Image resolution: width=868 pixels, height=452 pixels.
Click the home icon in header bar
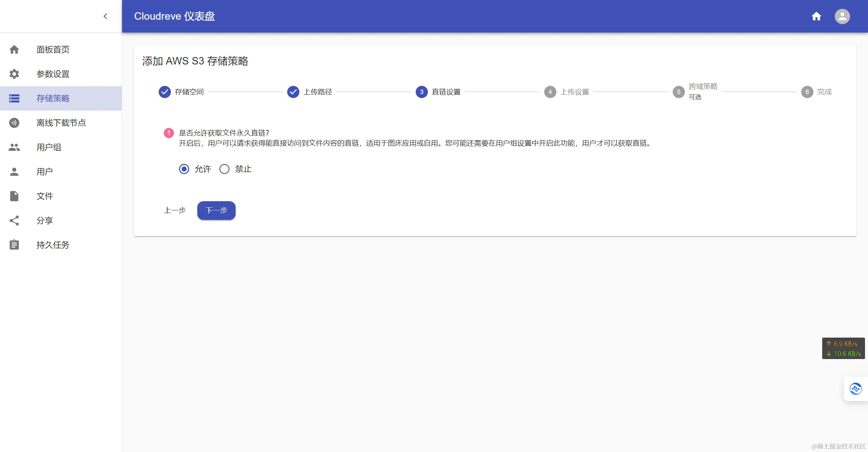(816, 16)
